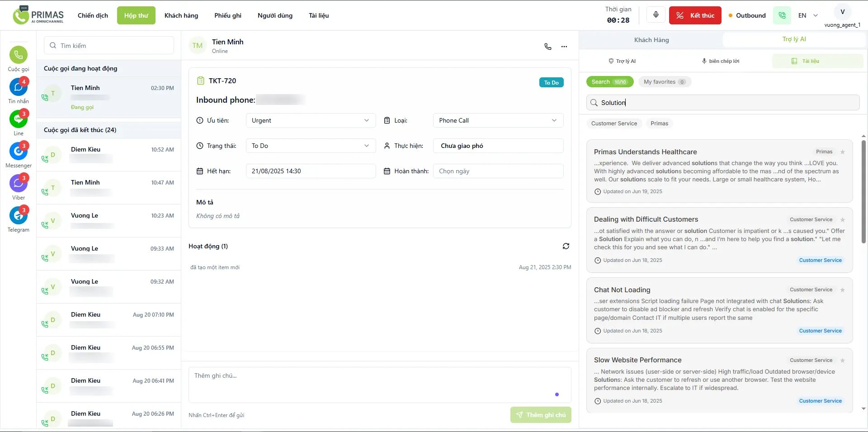Image resolution: width=868 pixels, height=432 pixels.
Task: Refresh the activity list
Action: (x=566, y=246)
